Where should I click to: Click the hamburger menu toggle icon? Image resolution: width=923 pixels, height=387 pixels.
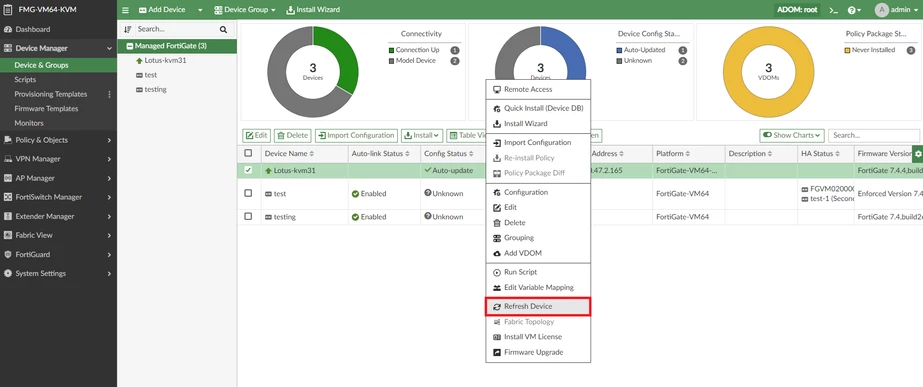pos(125,10)
